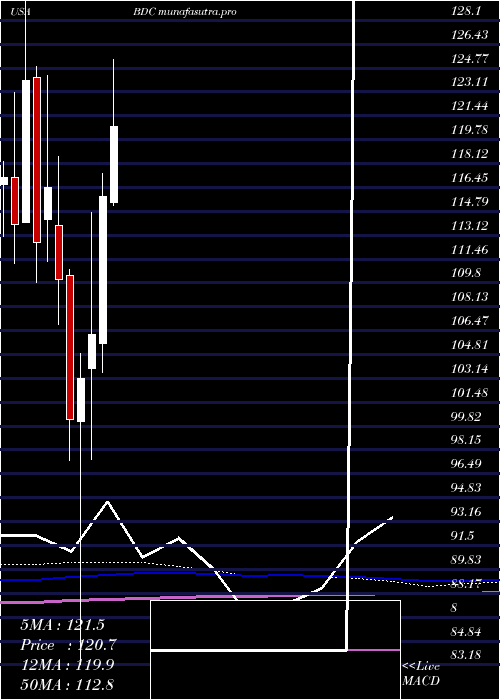Image resolution: width=500 pixels, height=700 pixels.
Task: Click the 128.1 price axis label
Action: click(x=466, y=12)
